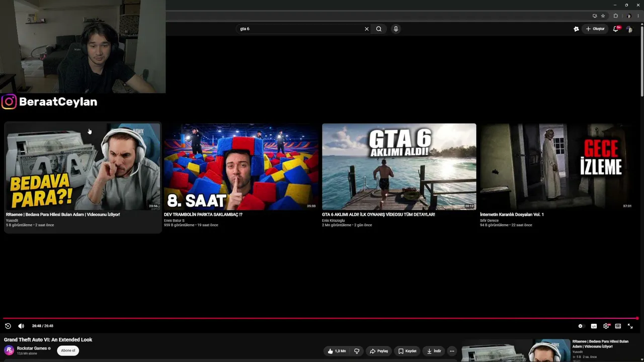644x362 pixels.
Task: Click the Enis Kirazoglu channel name
Action: 334,220
